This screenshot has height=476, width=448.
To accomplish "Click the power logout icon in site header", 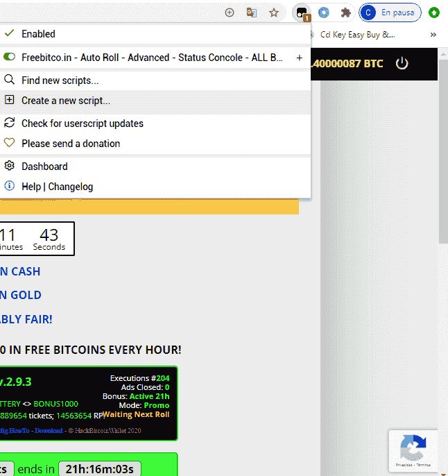I will tap(402, 63).
